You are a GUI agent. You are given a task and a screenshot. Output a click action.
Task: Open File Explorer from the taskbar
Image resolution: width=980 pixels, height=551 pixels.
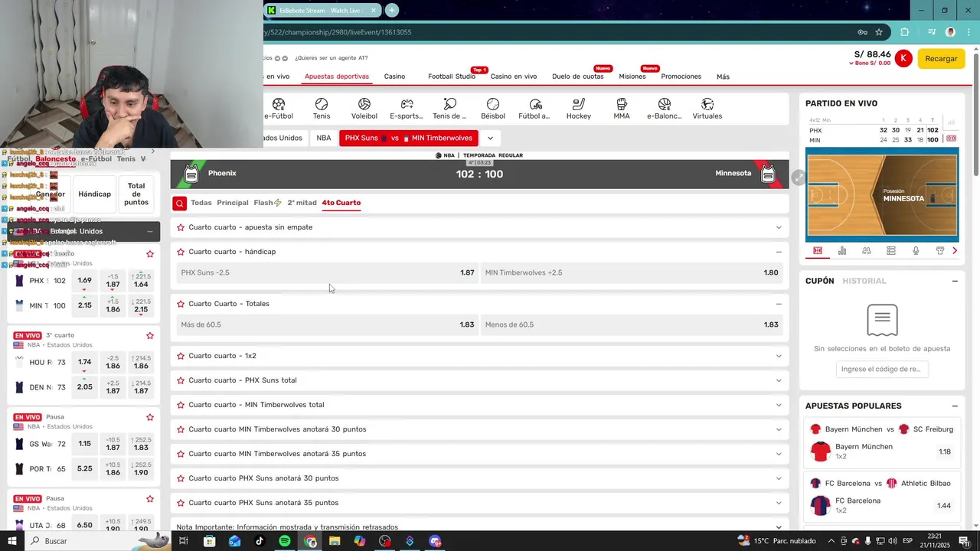click(335, 541)
